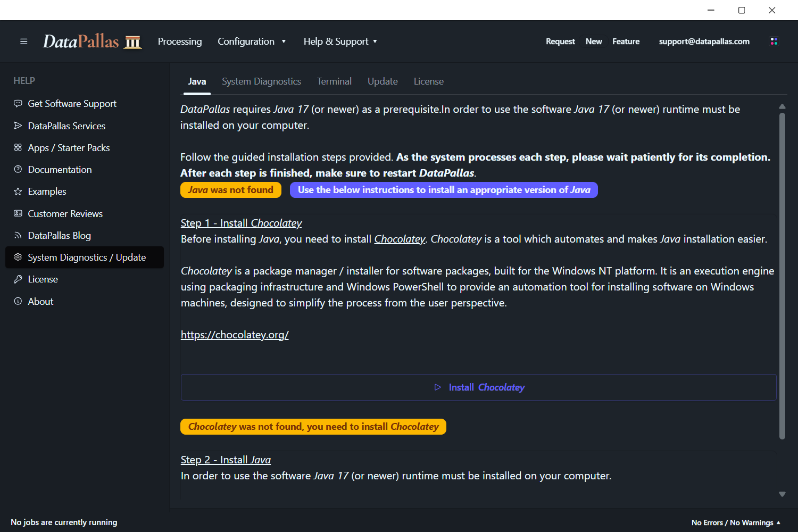Viewport: 798px width, 532px height.
Task: Open the hamburger menu icon
Action: 23,41
